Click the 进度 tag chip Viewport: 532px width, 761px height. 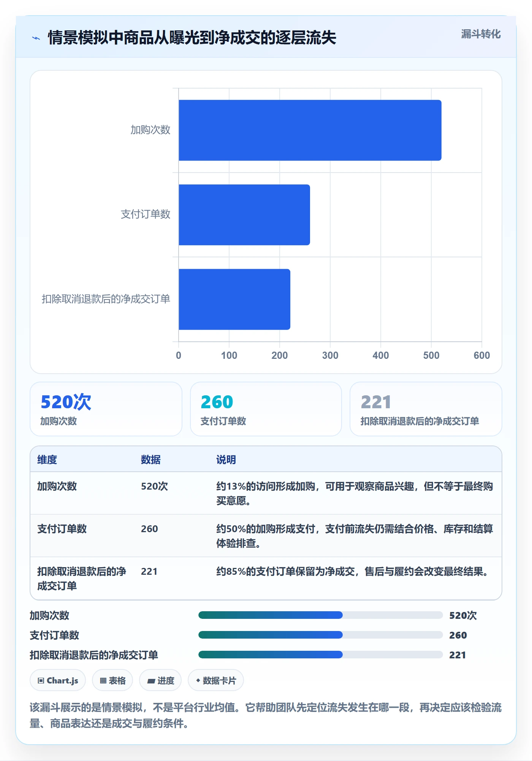point(160,680)
